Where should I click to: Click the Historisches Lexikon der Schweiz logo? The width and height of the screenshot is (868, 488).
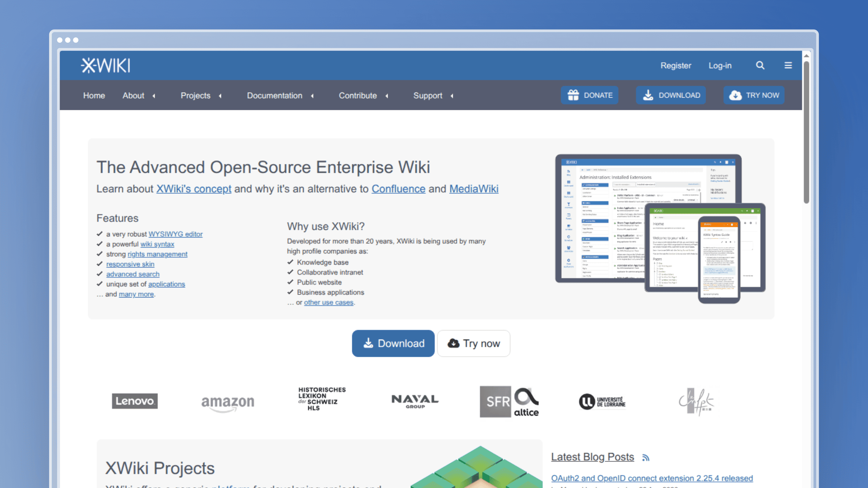click(x=322, y=399)
